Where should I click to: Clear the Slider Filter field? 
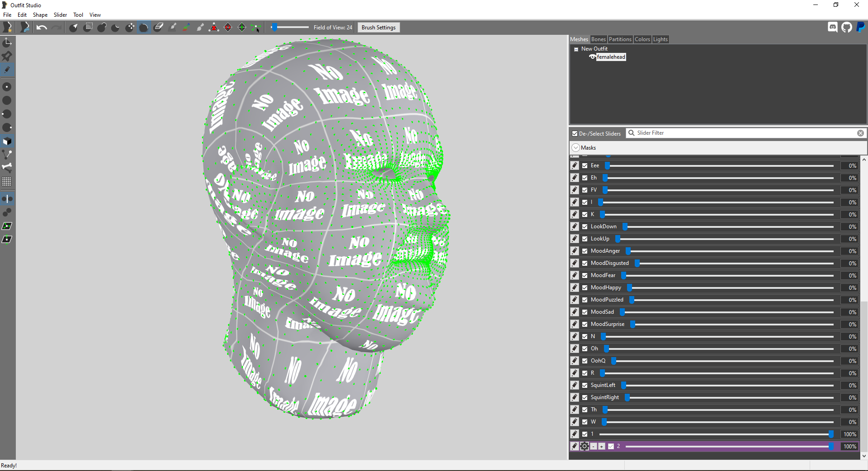(x=860, y=133)
